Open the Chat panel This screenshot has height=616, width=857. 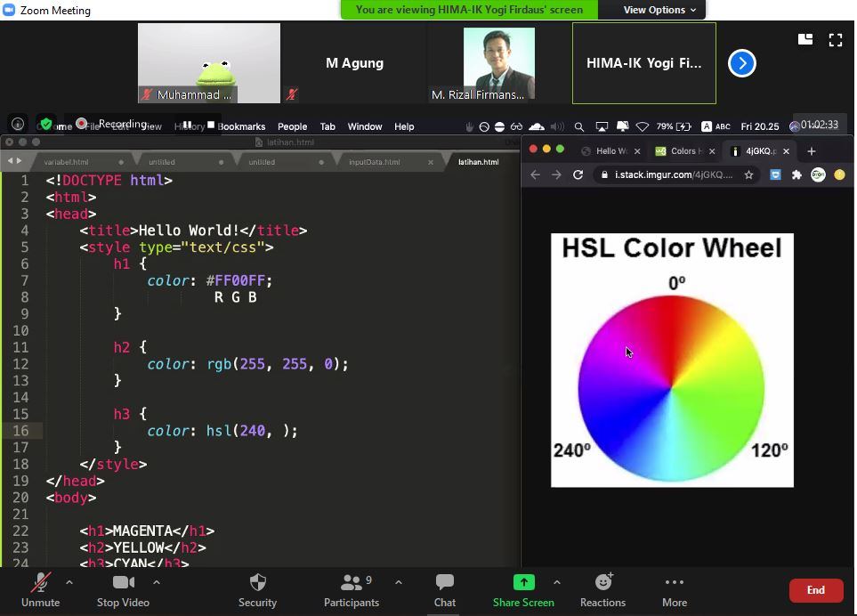point(445,590)
